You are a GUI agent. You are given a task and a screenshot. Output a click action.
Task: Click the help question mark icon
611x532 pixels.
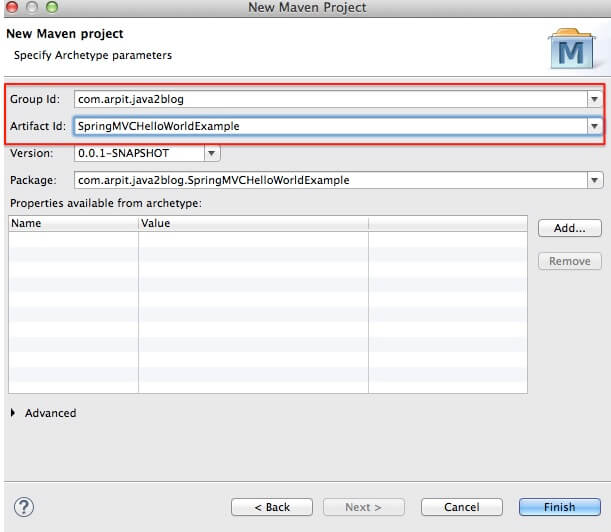(x=24, y=507)
